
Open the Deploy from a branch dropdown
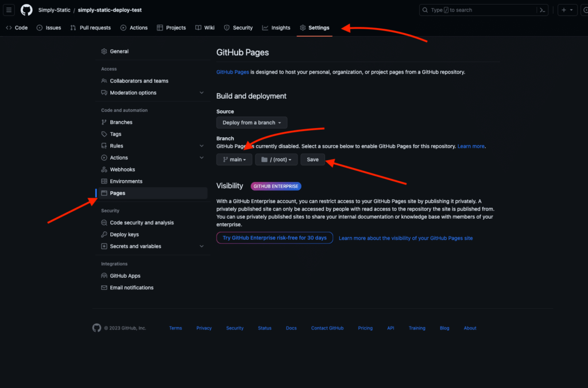point(252,123)
